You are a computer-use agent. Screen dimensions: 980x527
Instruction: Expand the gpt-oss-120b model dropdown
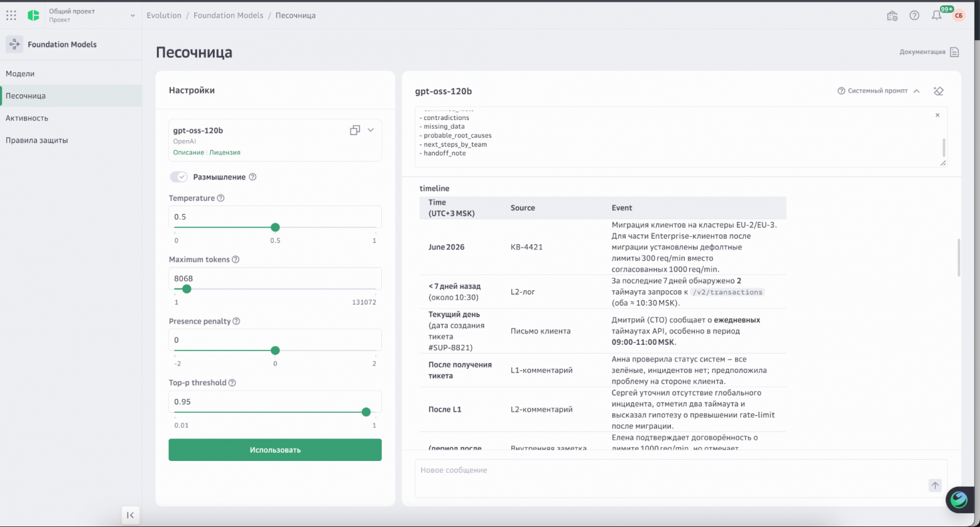[371, 130]
